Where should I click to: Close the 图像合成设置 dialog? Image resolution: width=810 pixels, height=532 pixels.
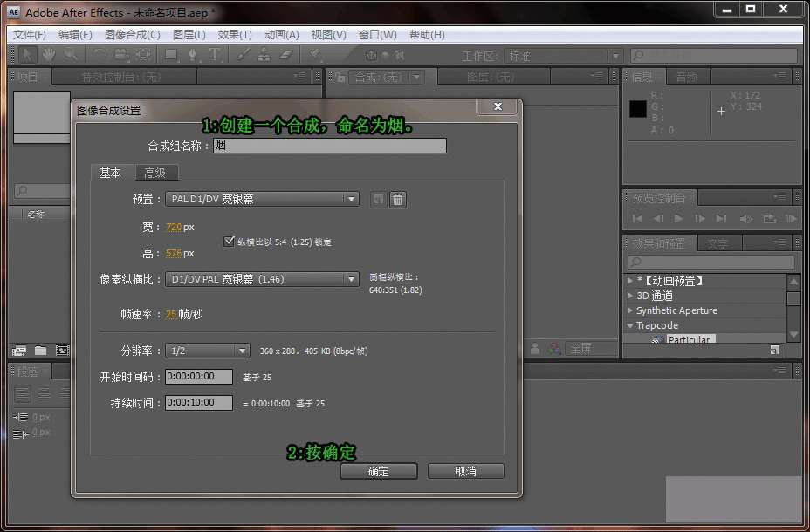pyautogui.click(x=498, y=106)
